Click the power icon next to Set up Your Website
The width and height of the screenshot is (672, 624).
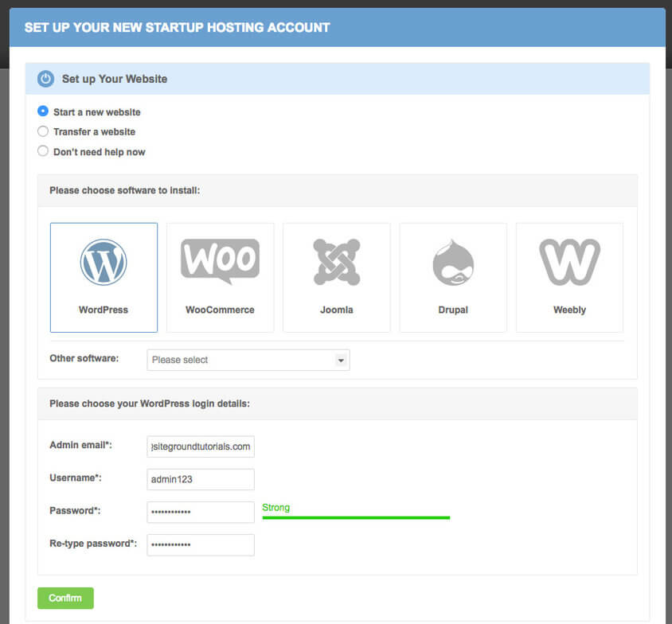click(47, 79)
